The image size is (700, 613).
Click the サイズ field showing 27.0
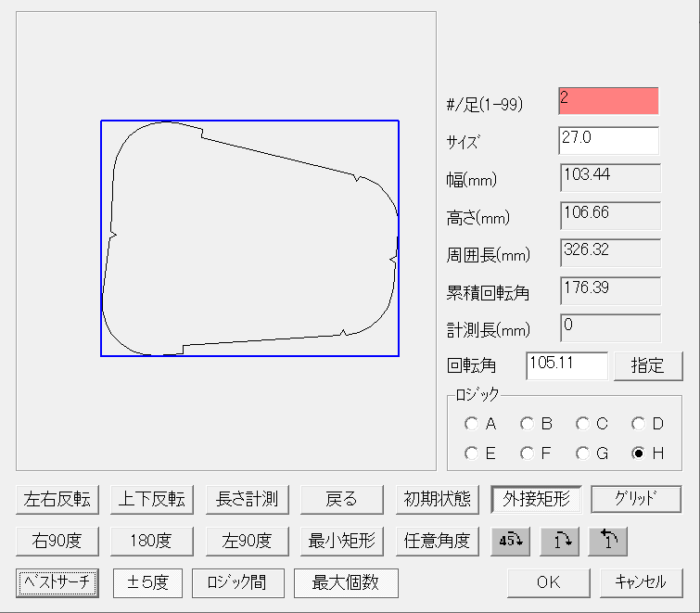tap(608, 140)
